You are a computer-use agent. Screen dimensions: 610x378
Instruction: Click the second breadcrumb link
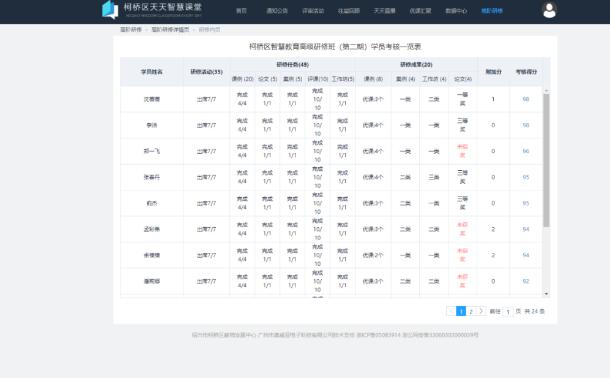[x=170, y=30]
